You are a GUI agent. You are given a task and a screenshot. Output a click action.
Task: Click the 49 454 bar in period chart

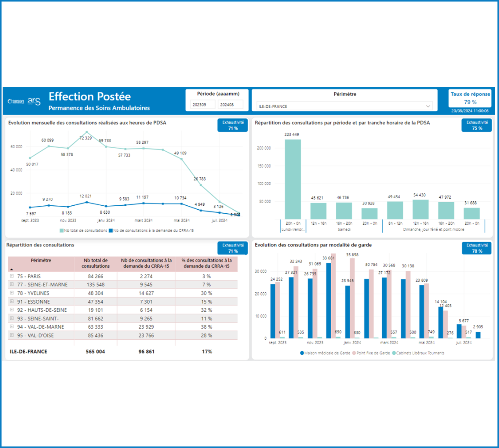(x=395, y=210)
